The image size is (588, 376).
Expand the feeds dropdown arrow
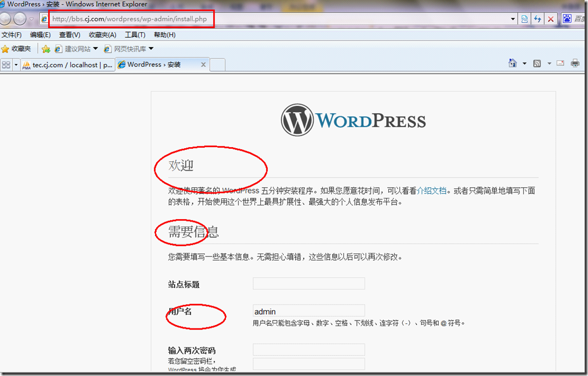[x=549, y=64]
